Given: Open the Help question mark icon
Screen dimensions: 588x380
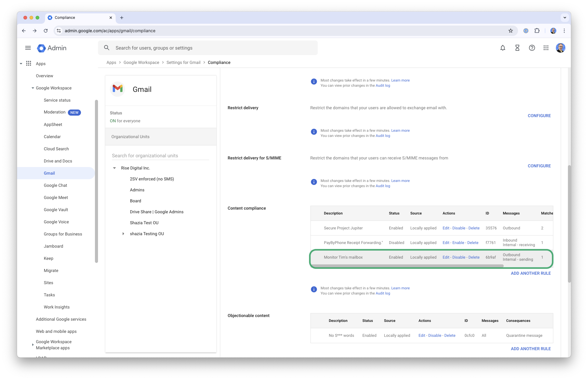Looking at the screenshot, I should pyautogui.click(x=532, y=48).
